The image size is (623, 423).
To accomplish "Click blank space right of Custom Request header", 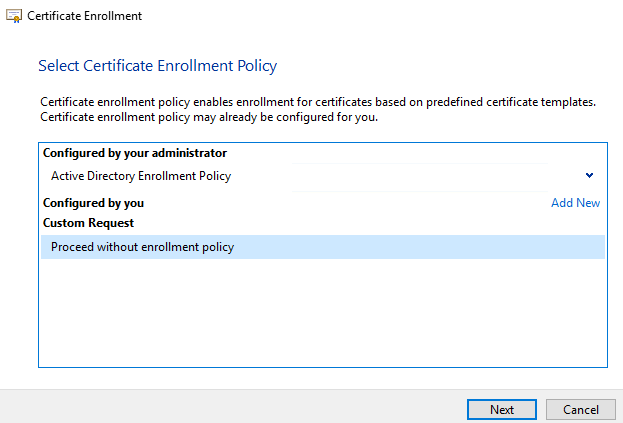I will click(358, 223).
